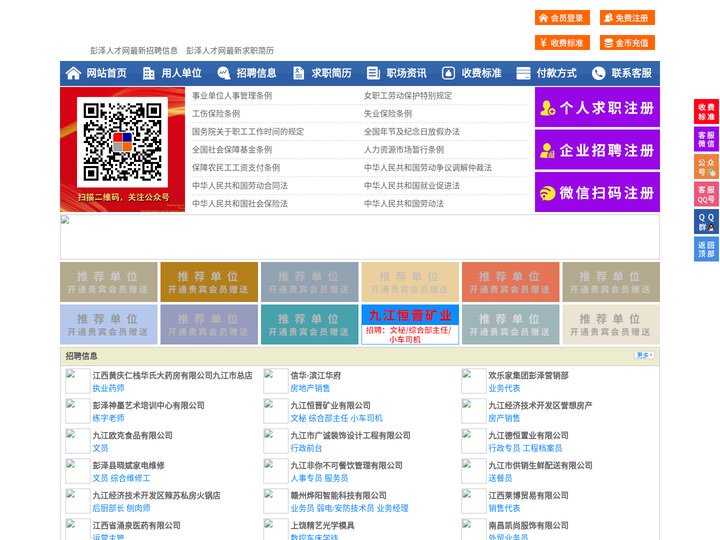Click the phone icon beside 联系客服
720x540 pixels.
tap(598, 73)
